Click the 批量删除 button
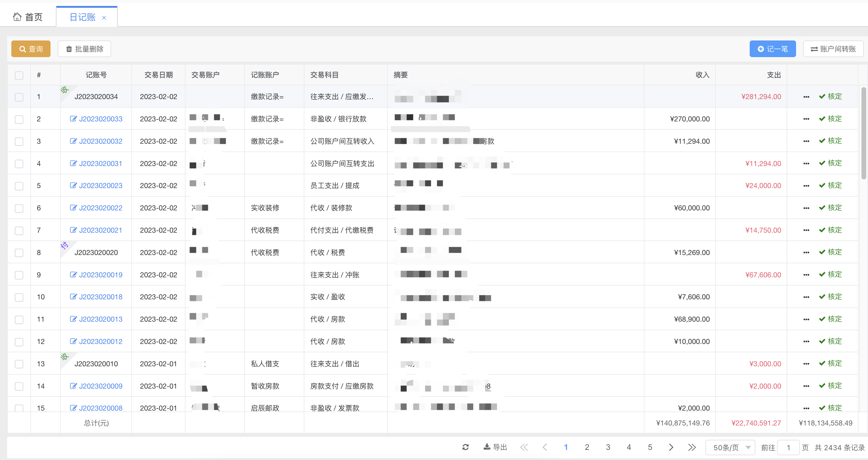This screenshot has height=460, width=868. 84,49
